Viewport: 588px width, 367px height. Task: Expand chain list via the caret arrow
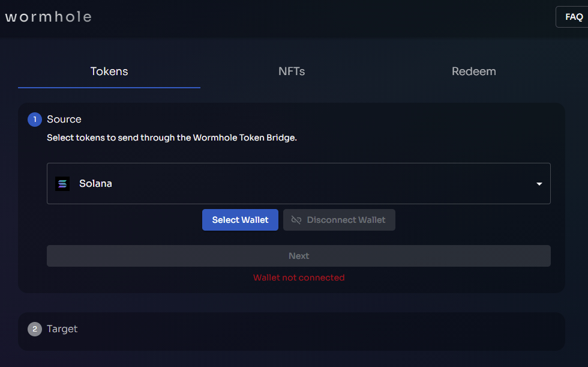click(539, 184)
